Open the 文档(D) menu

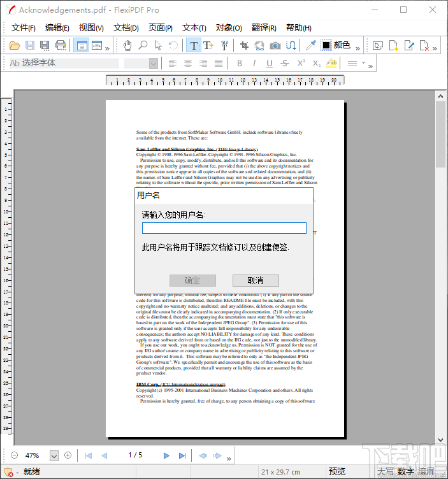(126, 28)
